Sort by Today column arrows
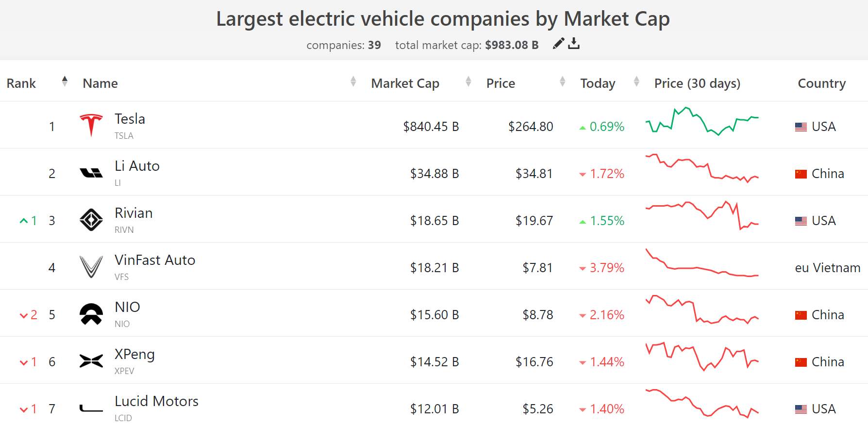868x424 pixels. pyautogui.click(x=636, y=82)
